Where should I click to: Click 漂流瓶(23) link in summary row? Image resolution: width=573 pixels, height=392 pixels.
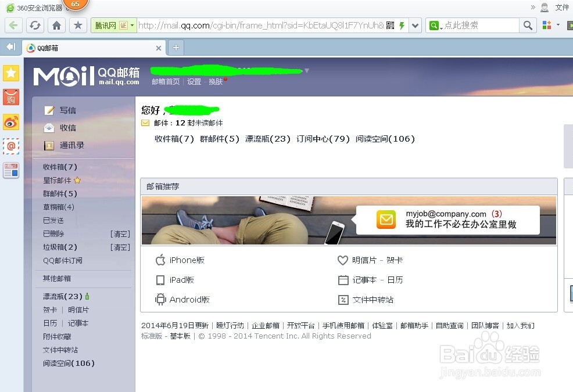[x=268, y=139]
